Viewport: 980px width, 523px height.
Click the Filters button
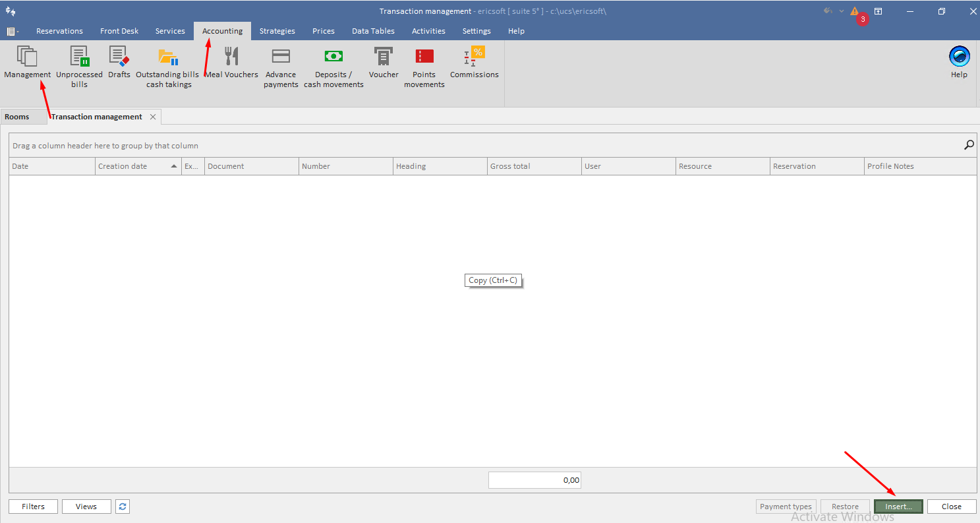pos(33,507)
